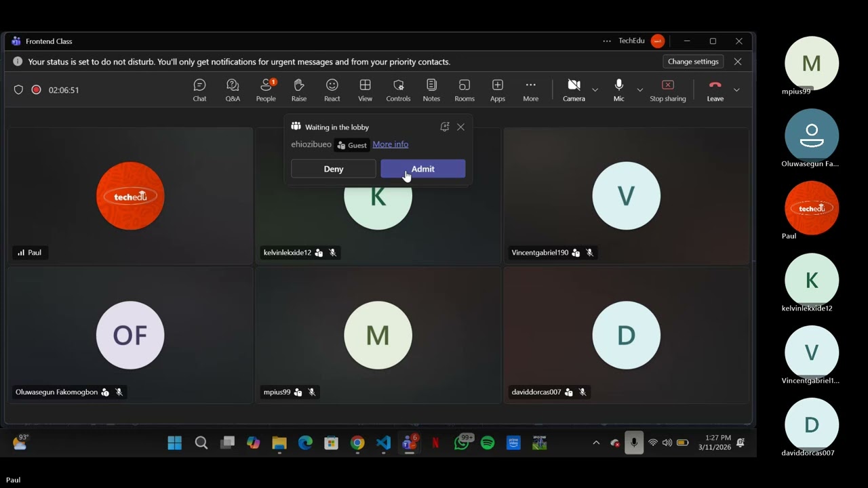
Task: Mute the Mic in meeting toolbar
Action: [x=618, y=90]
